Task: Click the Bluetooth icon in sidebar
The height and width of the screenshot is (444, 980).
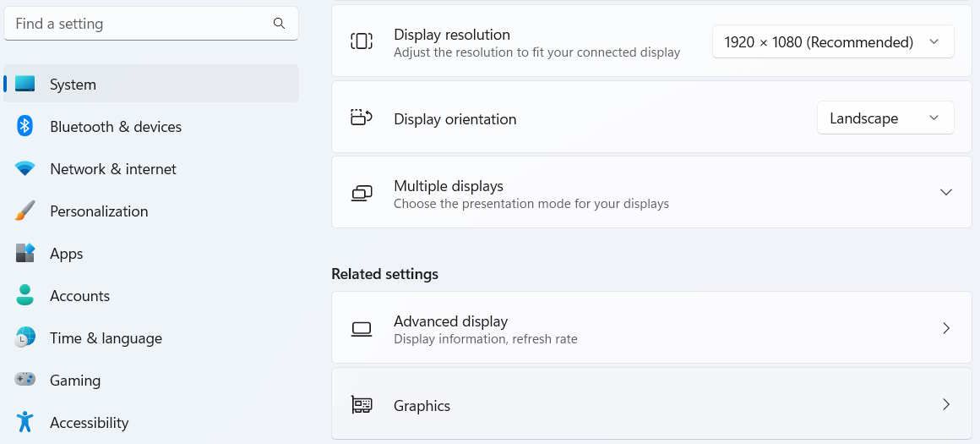Action: tap(25, 127)
